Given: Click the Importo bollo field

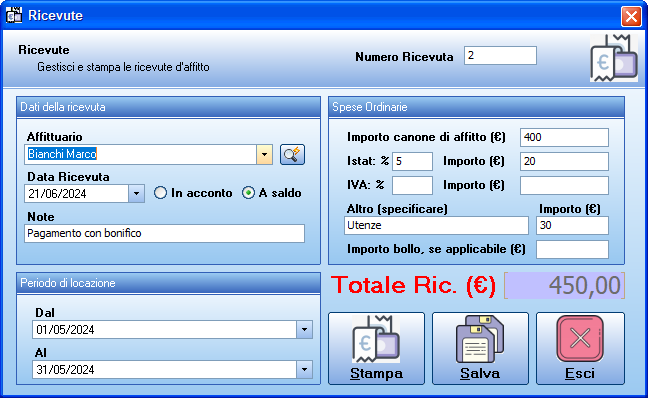Looking at the screenshot, I should point(572,249).
